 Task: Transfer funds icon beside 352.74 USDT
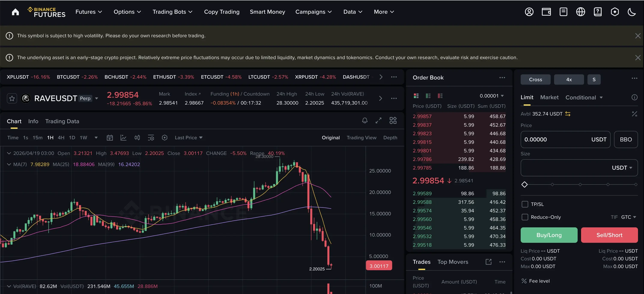point(568,114)
